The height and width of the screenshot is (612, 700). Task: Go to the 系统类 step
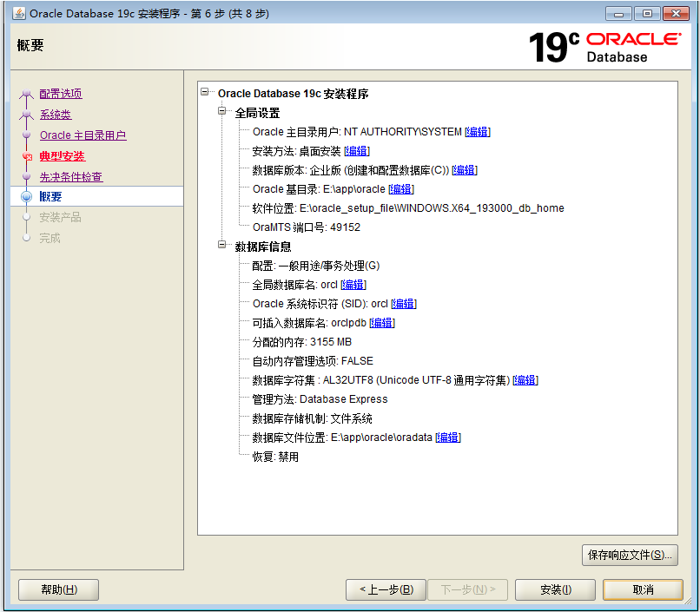tap(56, 115)
